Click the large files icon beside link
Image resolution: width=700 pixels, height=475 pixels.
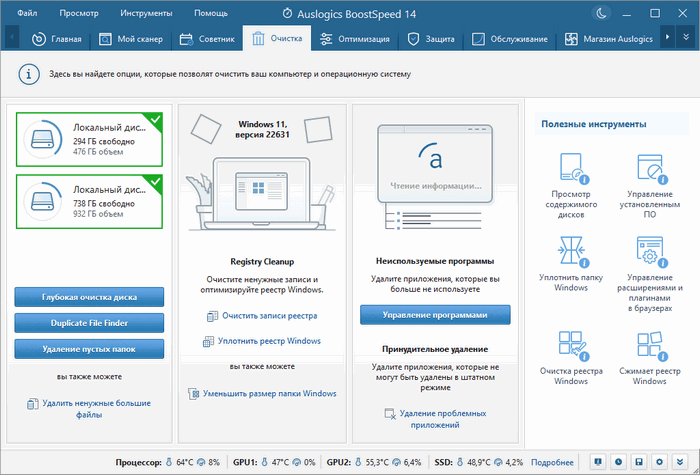coord(33,404)
